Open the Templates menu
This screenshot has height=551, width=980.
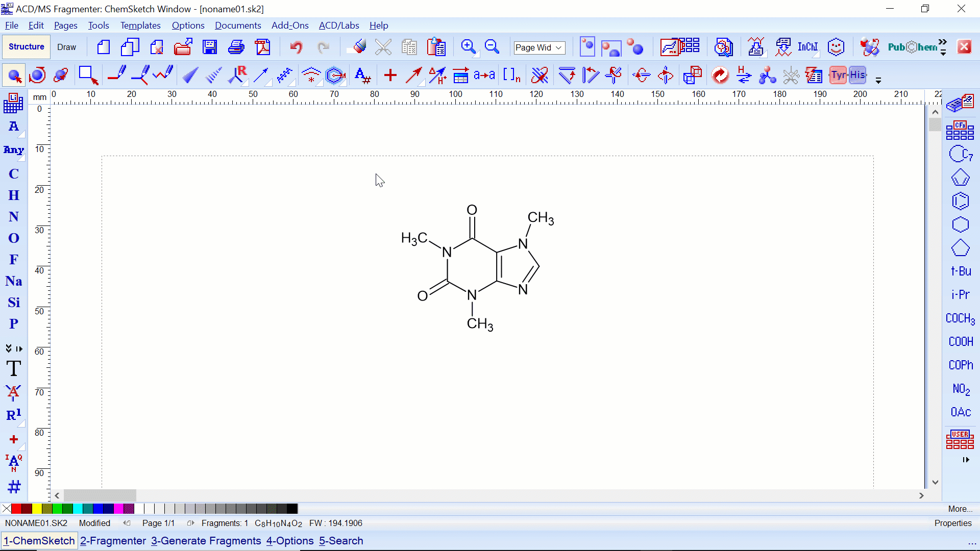click(140, 26)
